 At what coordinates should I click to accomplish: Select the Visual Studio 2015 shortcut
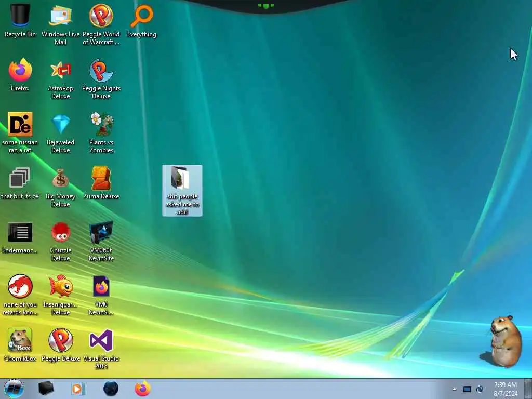pyautogui.click(x=101, y=349)
